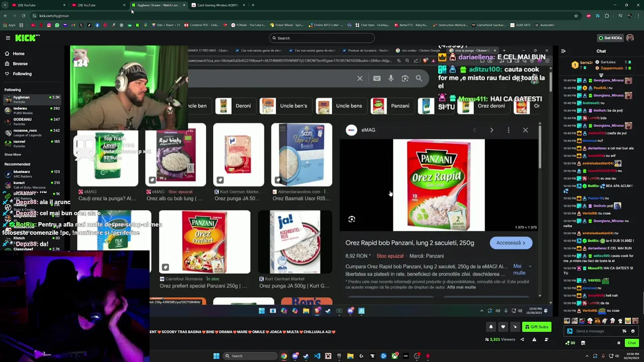Select kurect in Recommended list
This screenshot has height=362, width=644.
[x=31, y=185]
